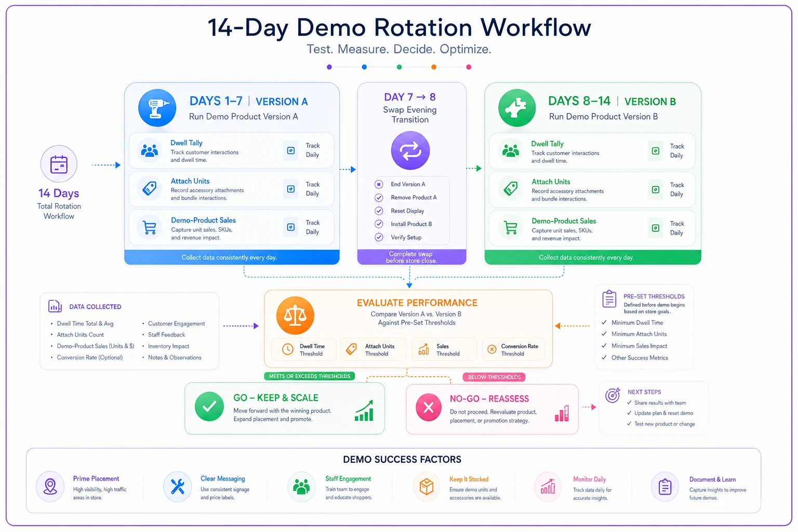Toggle the Reset Display check circle
This screenshot has height=532, width=798.
[x=379, y=211]
